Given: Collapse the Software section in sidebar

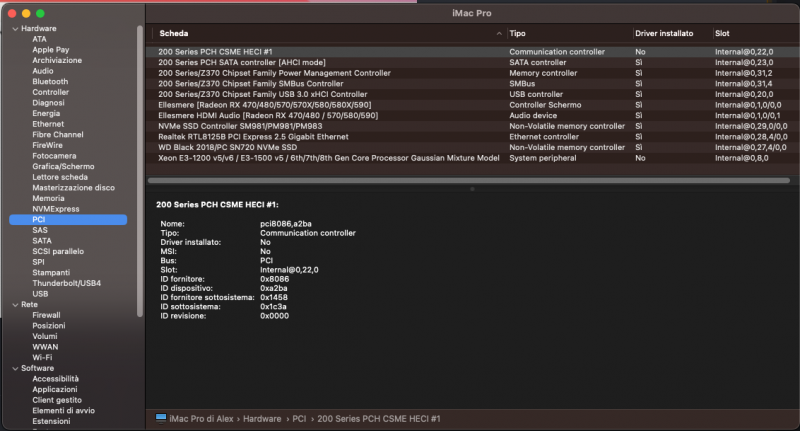Looking at the screenshot, I should (15, 368).
